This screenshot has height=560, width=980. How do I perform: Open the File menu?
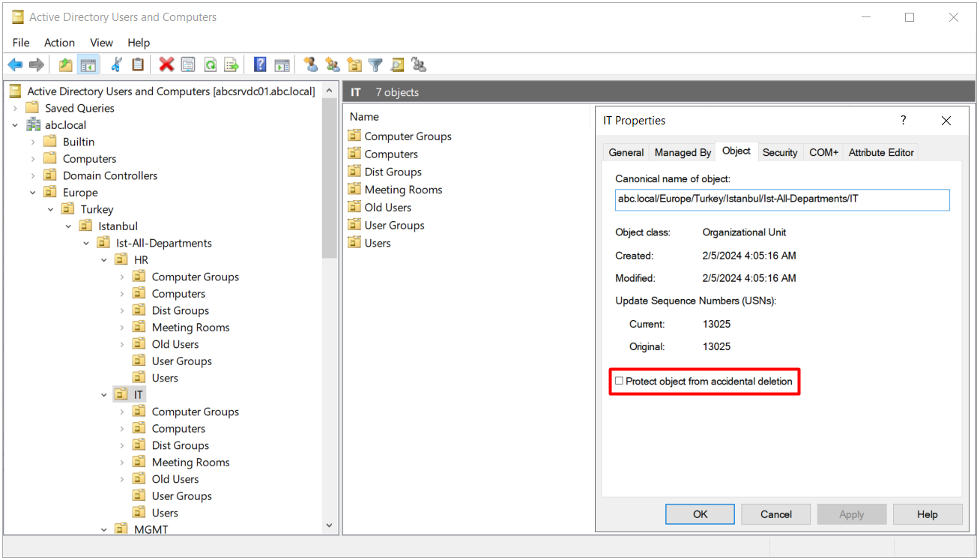(21, 43)
